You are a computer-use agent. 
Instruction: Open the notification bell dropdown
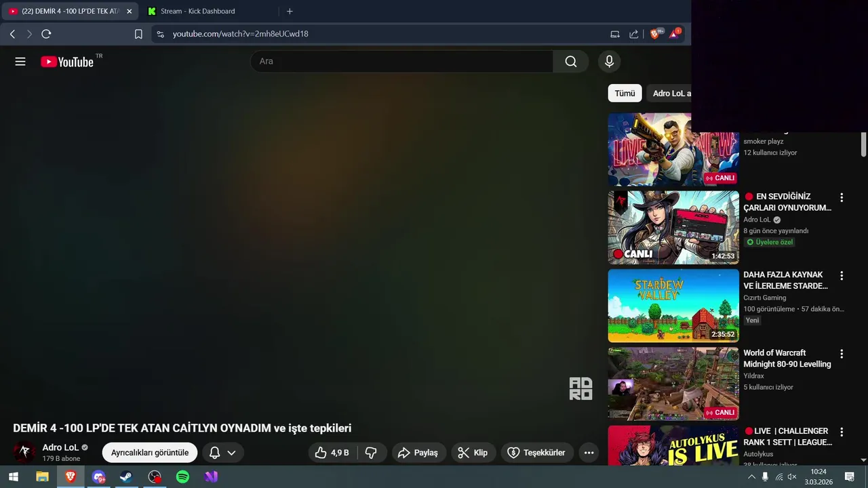click(x=222, y=453)
